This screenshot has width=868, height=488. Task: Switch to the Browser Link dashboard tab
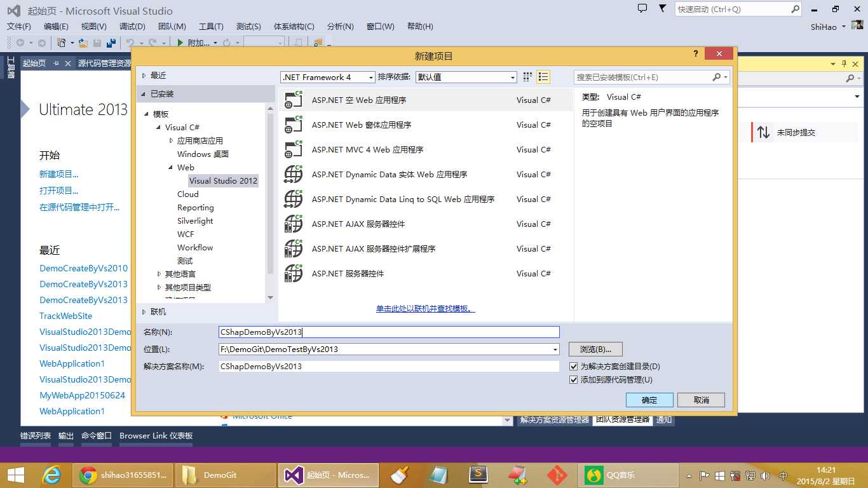(x=156, y=436)
